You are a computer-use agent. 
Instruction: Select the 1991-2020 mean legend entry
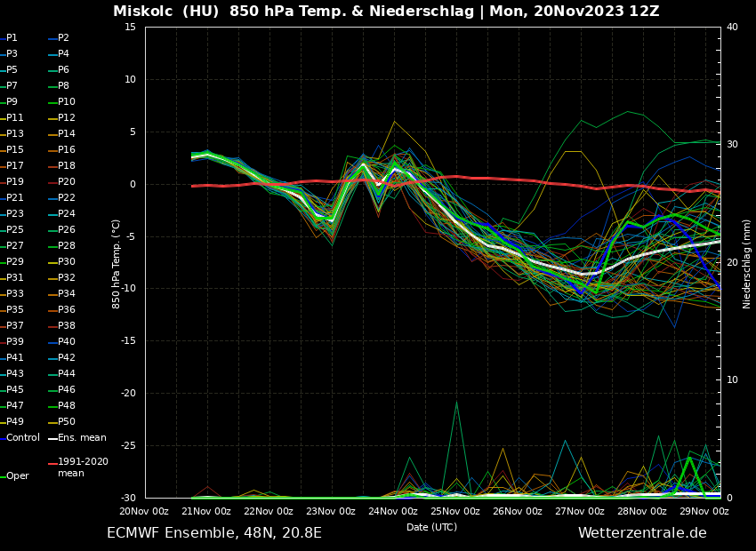point(82,467)
